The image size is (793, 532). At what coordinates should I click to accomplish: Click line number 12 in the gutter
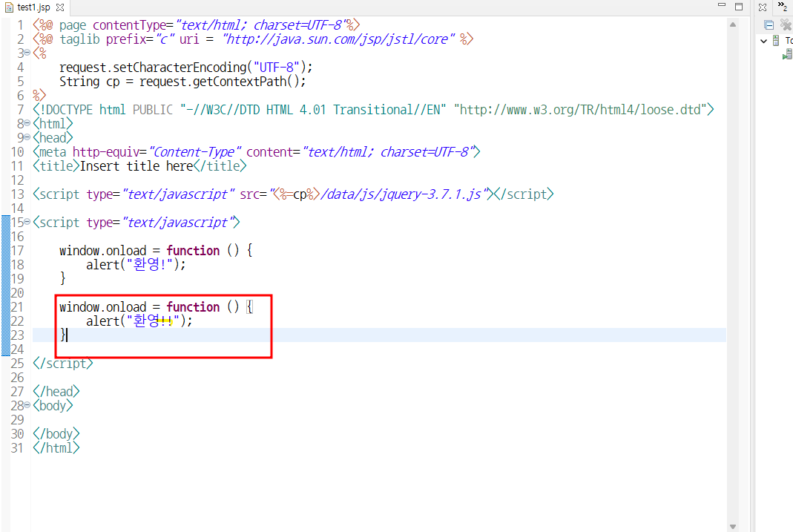tap(17, 180)
